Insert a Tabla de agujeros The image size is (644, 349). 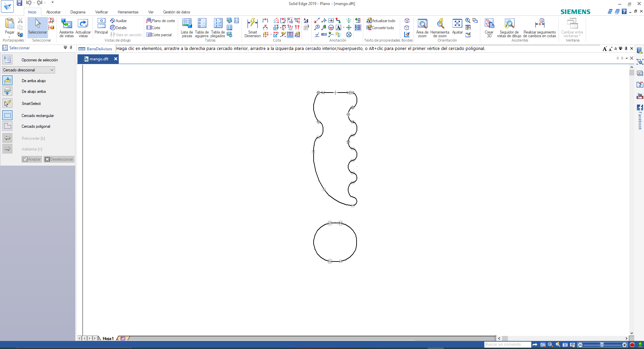point(202,28)
